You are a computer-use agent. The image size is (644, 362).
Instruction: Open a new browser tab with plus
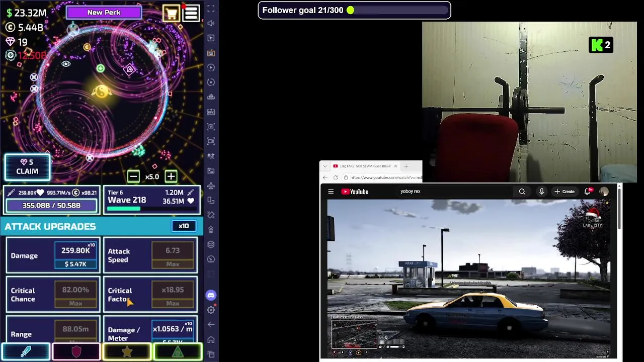[406, 166]
